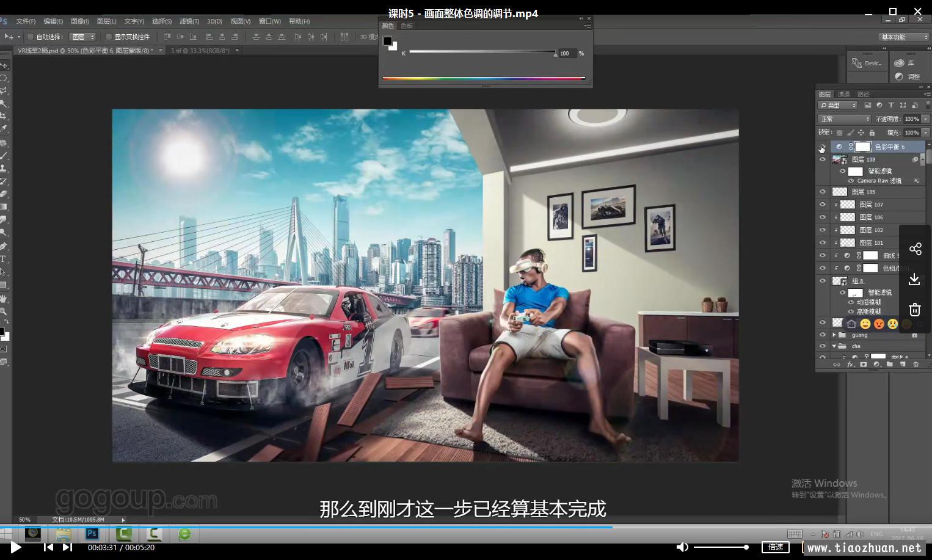Hide layer 图层 101
The width and height of the screenshot is (932, 560).
[x=822, y=242]
